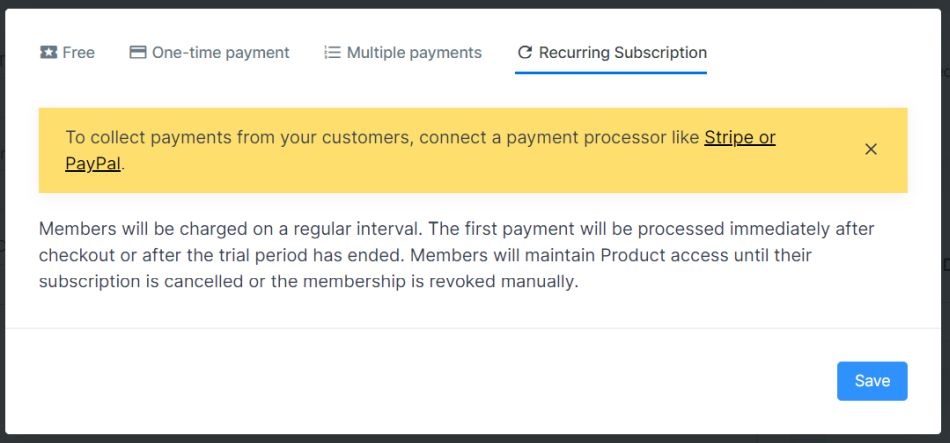Open the underlined PayPal link

pyautogui.click(x=93, y=164)
